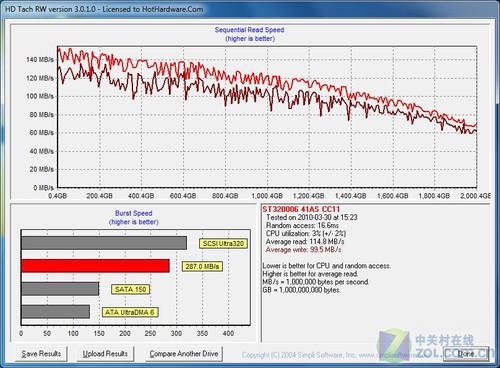Click the SATA 150 gray bar
Image resolution: width=500 pixels, height=368 pixels.
click(x=60, y=289)
